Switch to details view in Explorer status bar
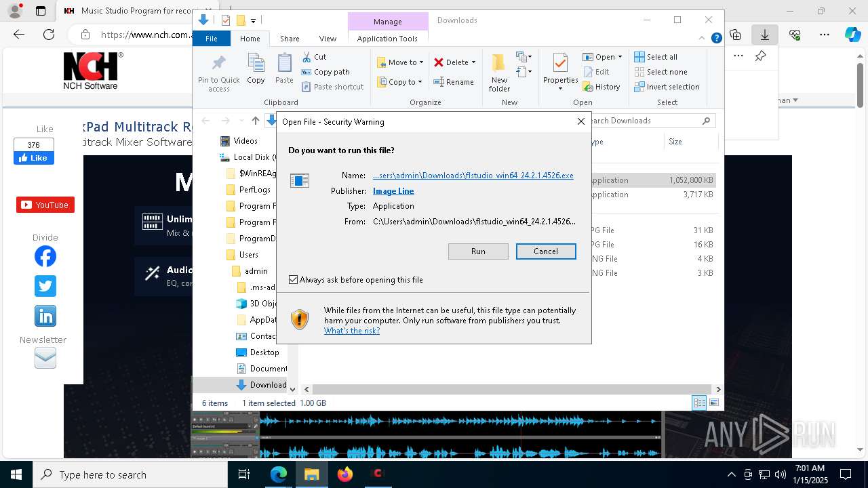The height and width of the screenshot is (488, 868). 699,403
